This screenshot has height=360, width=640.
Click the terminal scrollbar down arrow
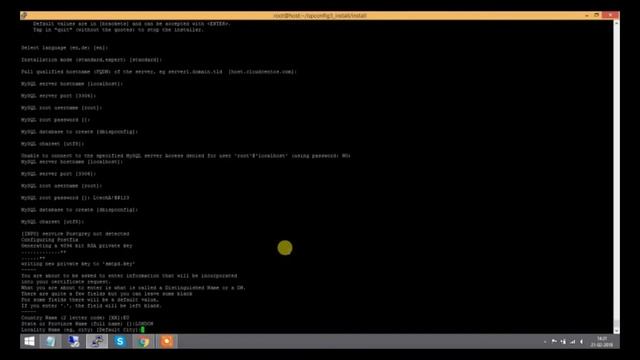point(616,331)
